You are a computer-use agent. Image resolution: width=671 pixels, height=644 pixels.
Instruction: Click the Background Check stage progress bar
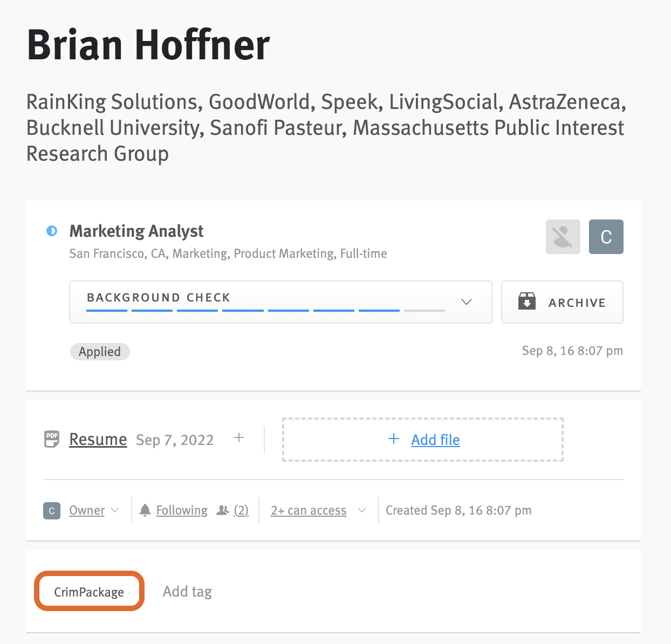coord(266,311)
